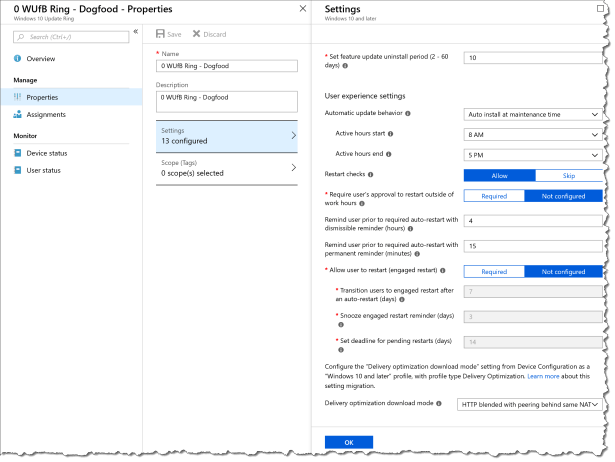This screenshot has width=615, height=462.
Task: Info icon for Active hours end
Action: pyautogui.click(x=389, y=154)
